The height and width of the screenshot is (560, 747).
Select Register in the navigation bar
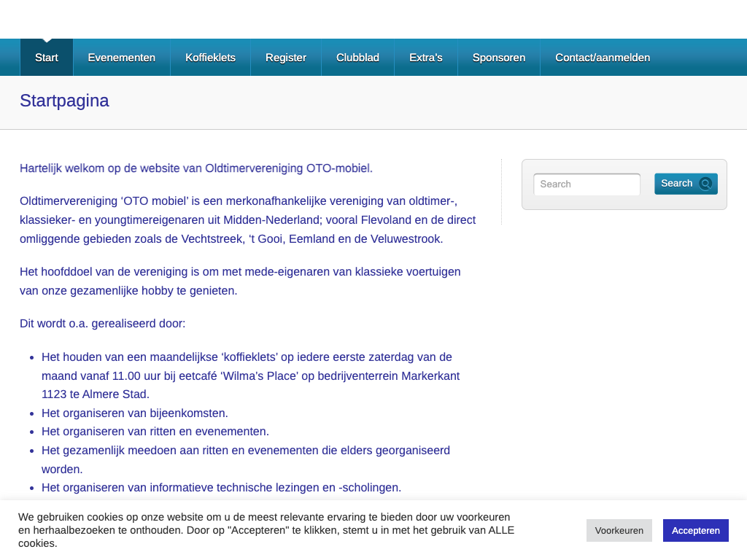tap(286, 58)
